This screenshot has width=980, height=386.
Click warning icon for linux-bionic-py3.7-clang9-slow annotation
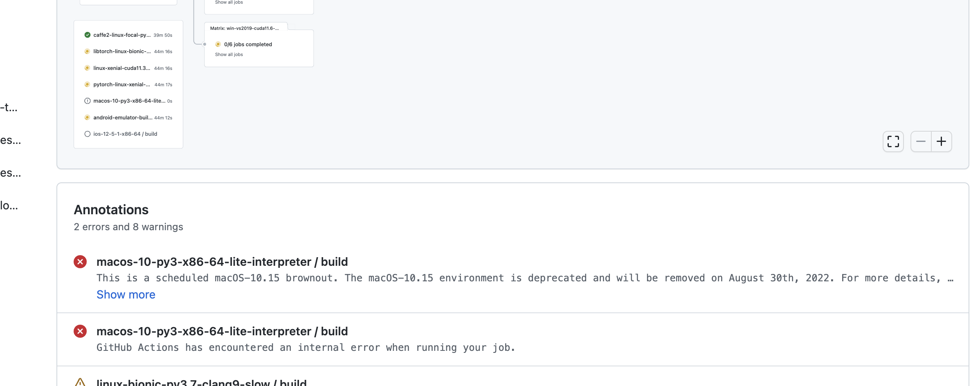click(x=80, y=382)
